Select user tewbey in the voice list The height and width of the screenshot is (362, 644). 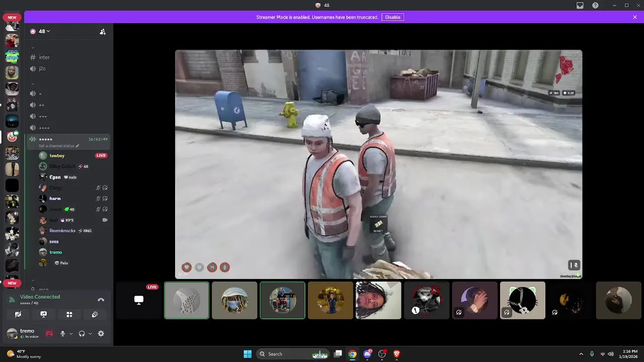[74, 156]
